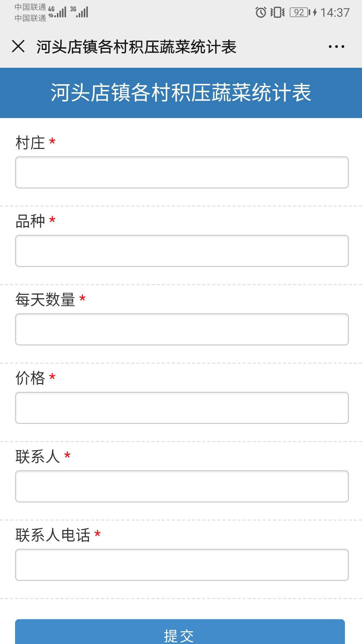Tap the page title in navigation bar

[136, 47]
